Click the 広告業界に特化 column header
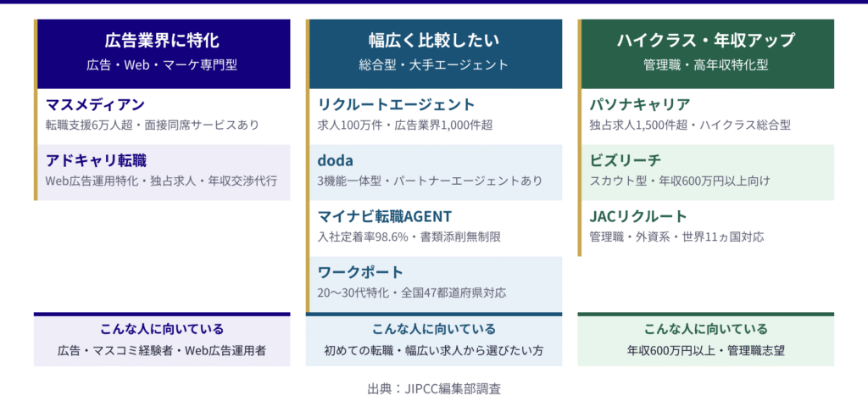Image resolution: width=868 pixels, height=401 pixels. 162,40
